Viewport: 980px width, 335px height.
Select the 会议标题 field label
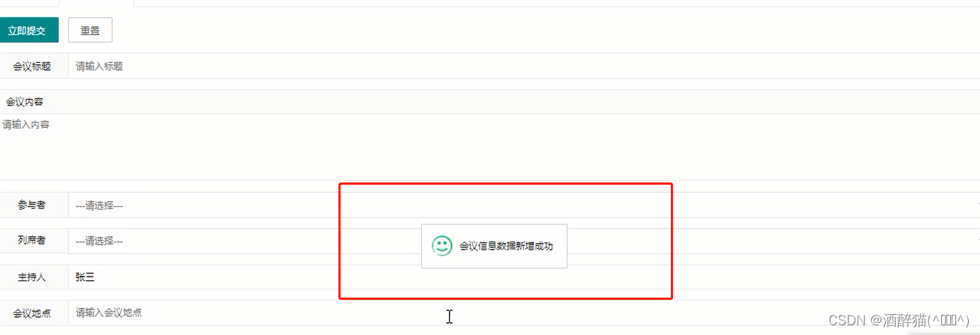[32, 66]
